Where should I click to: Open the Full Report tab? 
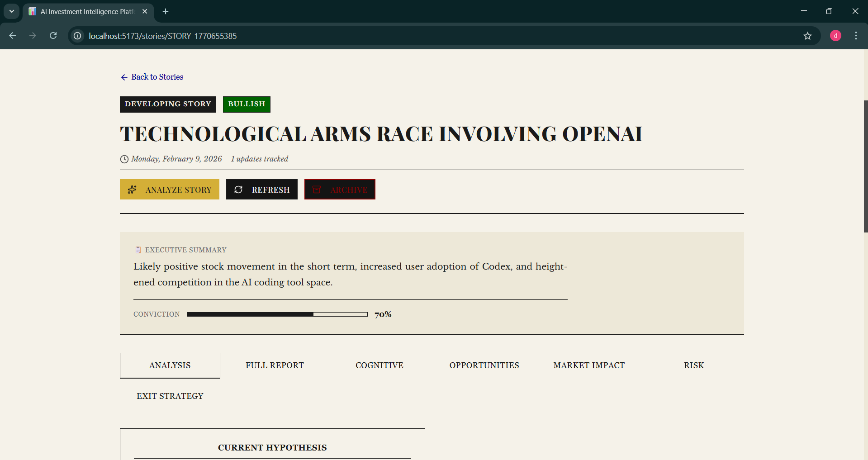(275, 365)
